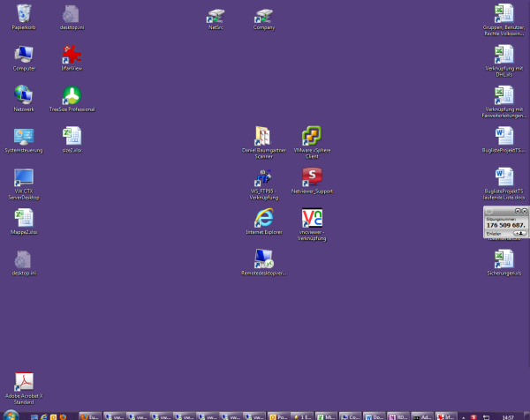Open the Sicherungen.xls shortcut icon
530x420 pixels.
click(x=504, y=263)
